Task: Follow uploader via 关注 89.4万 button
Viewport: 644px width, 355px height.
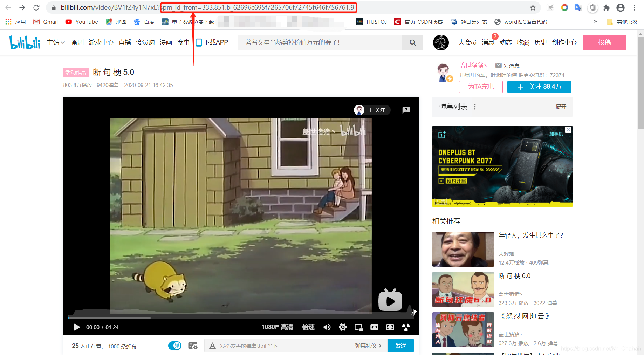Action: click(x=539, y=87)
